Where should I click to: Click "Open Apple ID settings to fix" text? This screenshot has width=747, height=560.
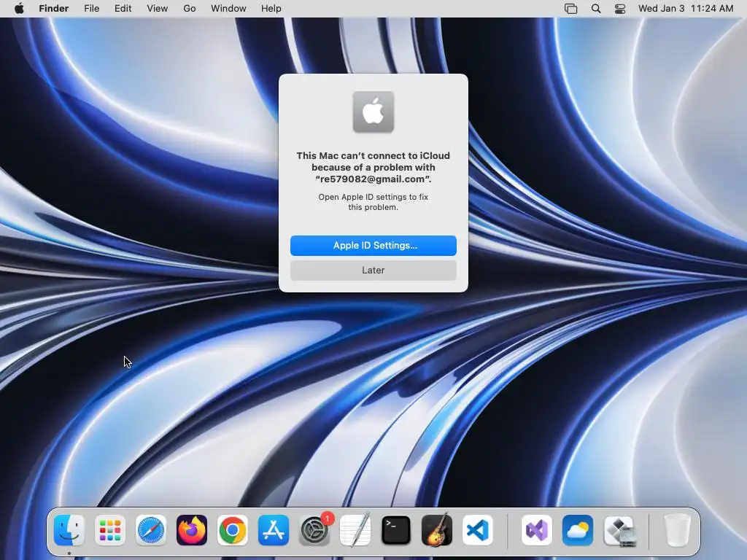[373, 197]
